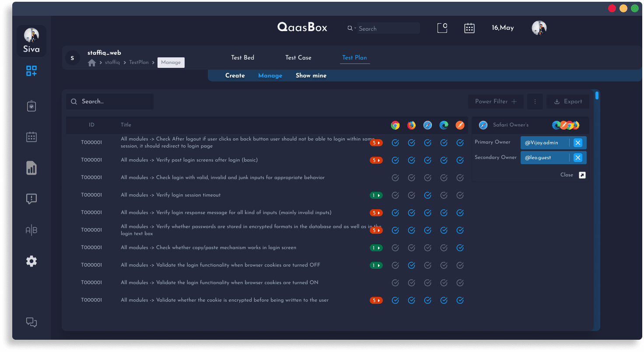The height and width of the screenshot is (352, 644).
Task: Click the stacked browser icons in owner panel
Action: [566, 125]
